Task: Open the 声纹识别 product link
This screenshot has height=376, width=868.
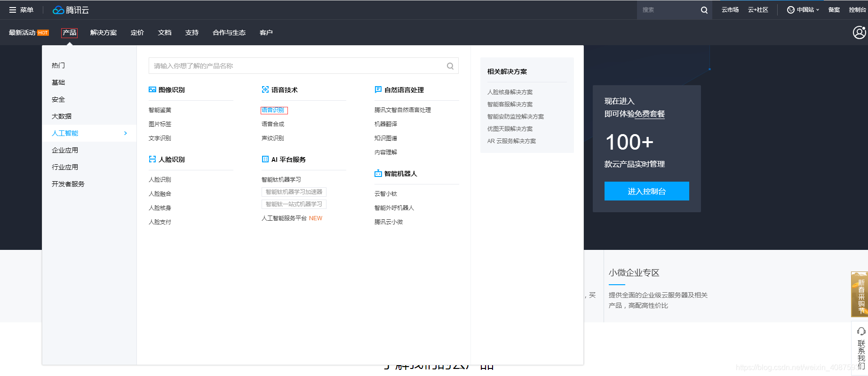Action: (x=273, y=138)
